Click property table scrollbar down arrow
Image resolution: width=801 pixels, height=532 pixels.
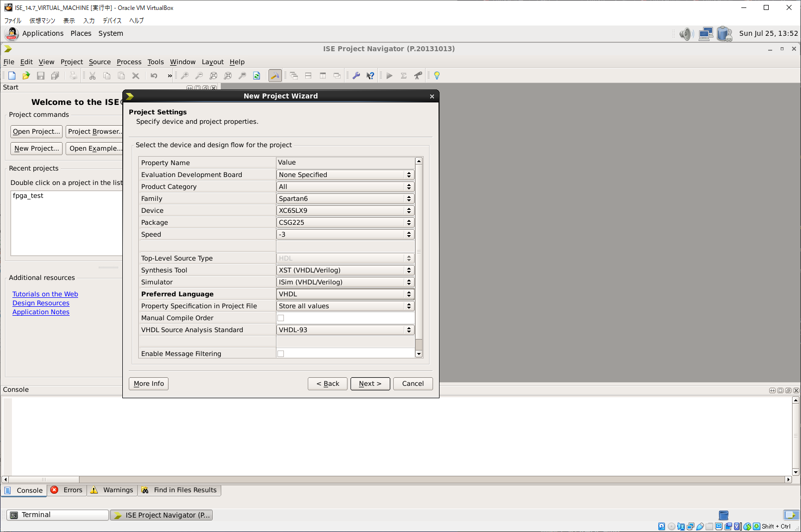tap(419, 354)
